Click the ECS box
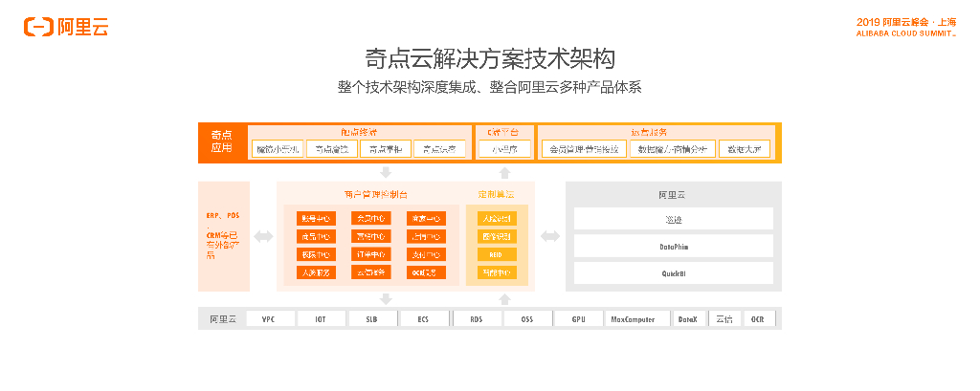Screen dimensions: 980x391 423,319
